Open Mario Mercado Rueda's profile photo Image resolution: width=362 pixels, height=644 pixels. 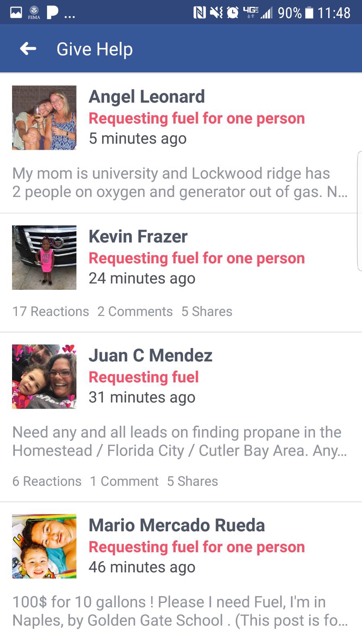pyautogui.click(x=44, y=546)
